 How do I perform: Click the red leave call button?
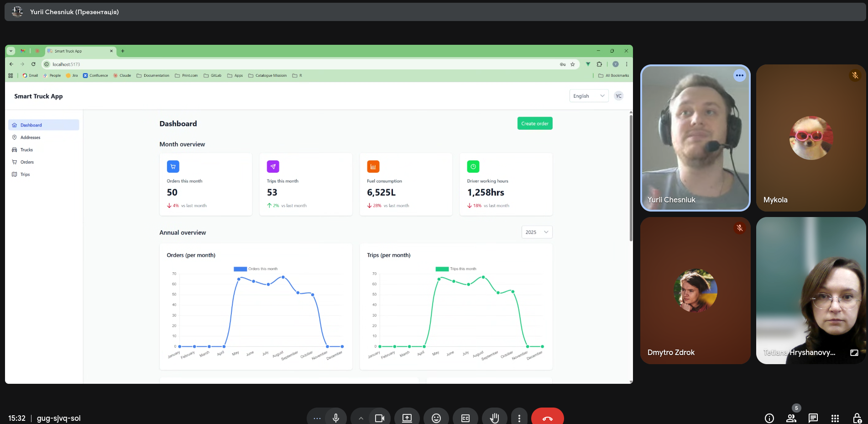tap(547, 418)
